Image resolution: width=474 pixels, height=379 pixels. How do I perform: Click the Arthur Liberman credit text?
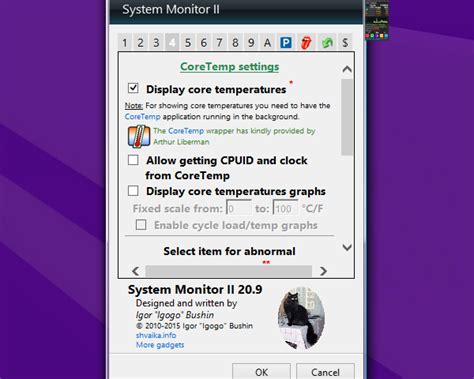[181, 142]
